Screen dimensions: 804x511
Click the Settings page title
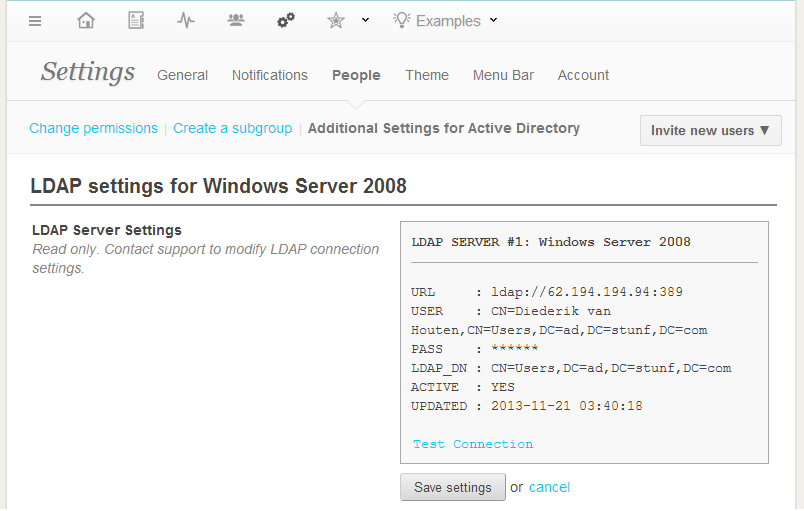88,72
